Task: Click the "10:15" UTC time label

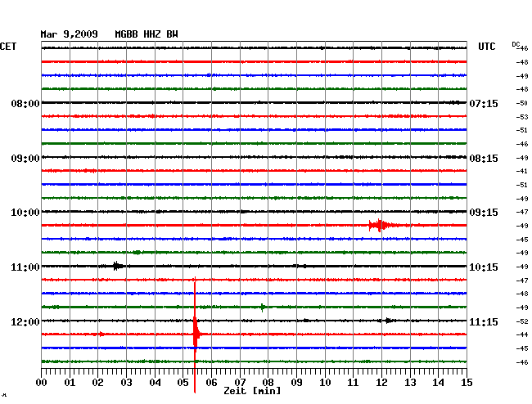Action: click(x=484, y=267)
